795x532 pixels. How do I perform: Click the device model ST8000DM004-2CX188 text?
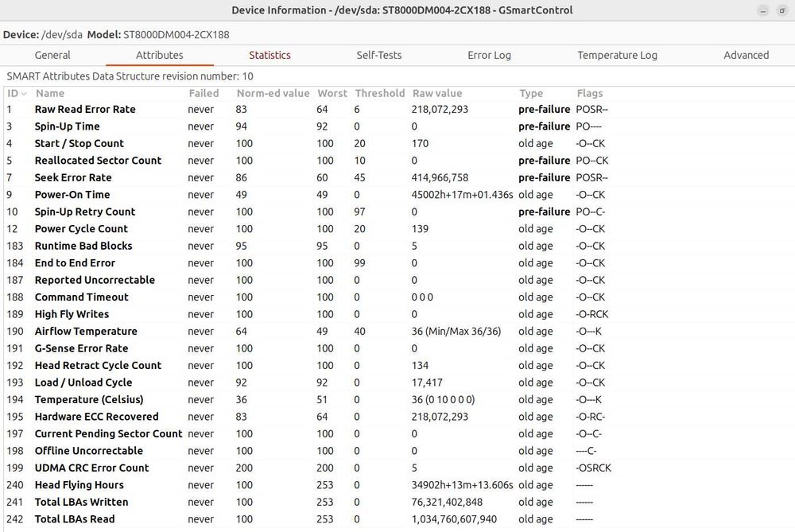[x=176, y=34]
